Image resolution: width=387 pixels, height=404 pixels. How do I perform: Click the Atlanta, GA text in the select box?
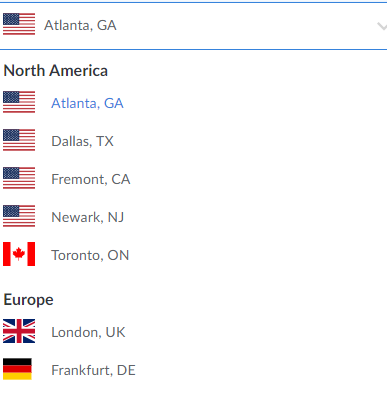[80, 25]
